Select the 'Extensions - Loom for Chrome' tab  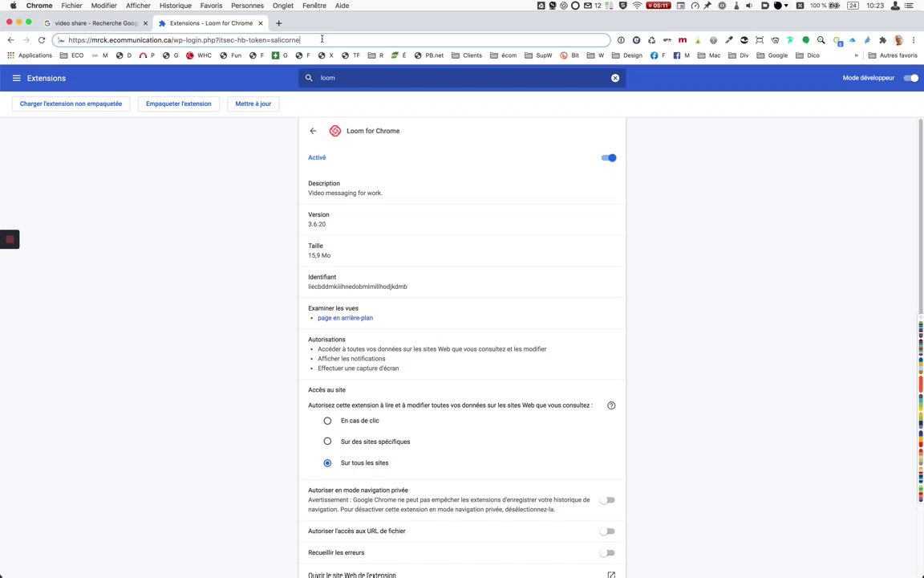tap(211, 23)
